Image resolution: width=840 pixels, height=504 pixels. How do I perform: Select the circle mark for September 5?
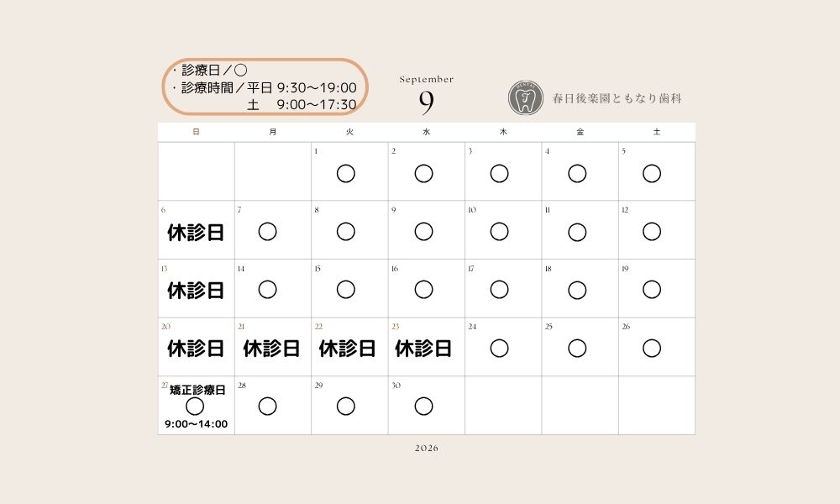click(652, 174)
